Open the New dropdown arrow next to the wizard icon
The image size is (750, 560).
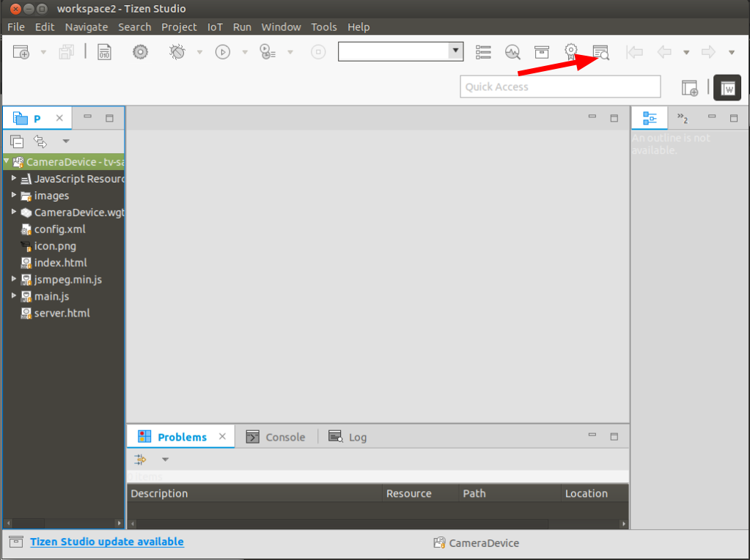click(43, 52)
